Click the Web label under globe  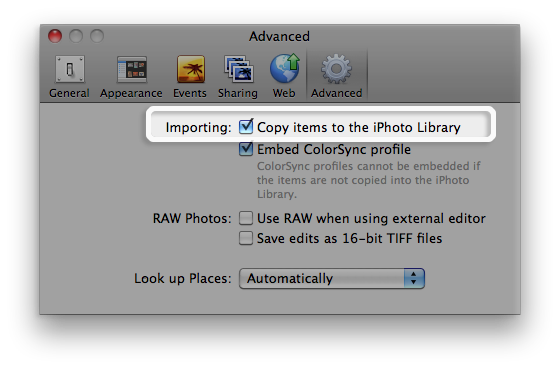point(284,93)
